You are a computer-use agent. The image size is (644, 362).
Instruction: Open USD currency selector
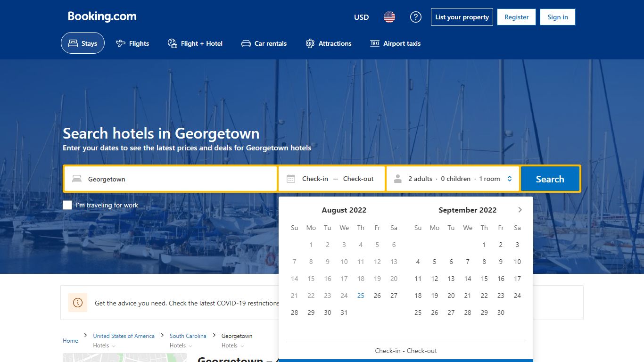tap(362, 17)
